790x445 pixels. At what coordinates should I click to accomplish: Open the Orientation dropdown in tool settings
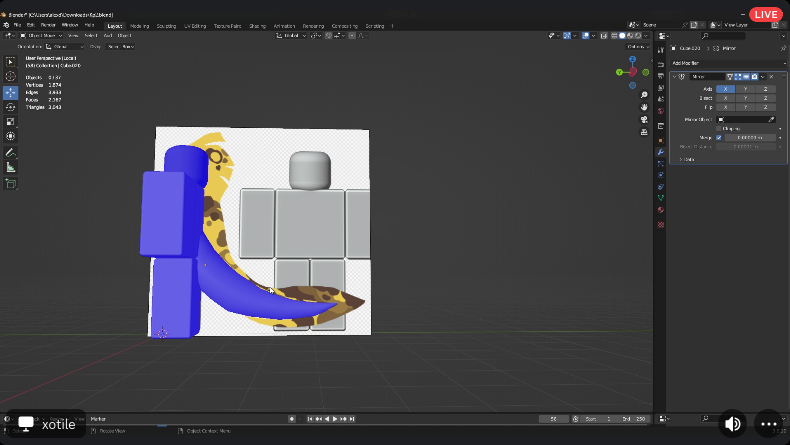[x=65, y=46]
